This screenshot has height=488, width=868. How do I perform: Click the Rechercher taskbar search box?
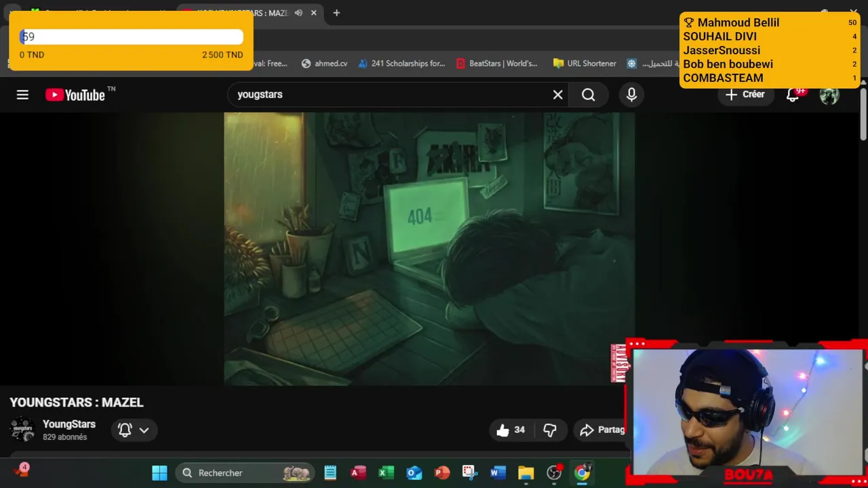[x=245, y=473]
